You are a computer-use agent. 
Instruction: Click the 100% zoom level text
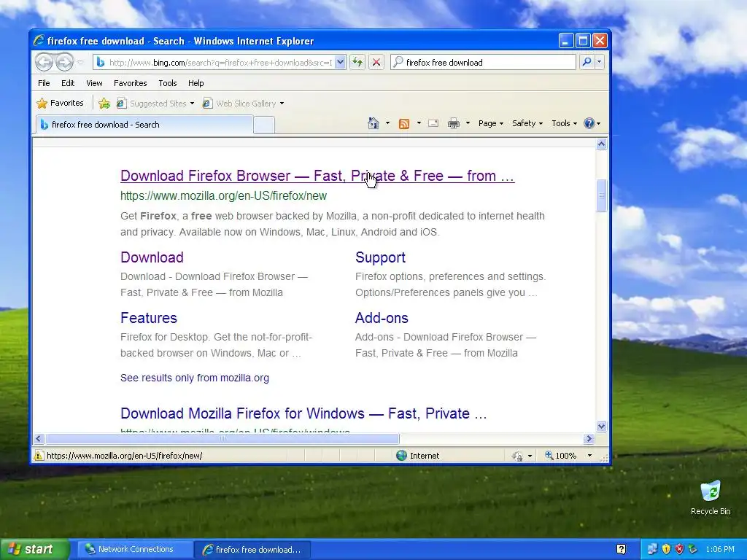(566, 456)
